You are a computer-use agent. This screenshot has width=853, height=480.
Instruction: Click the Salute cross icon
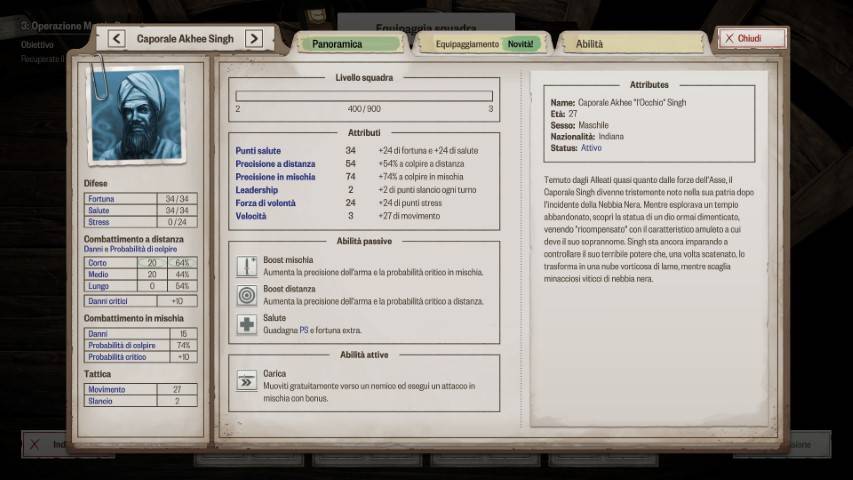pyautogui.click(x=246, y=324)
